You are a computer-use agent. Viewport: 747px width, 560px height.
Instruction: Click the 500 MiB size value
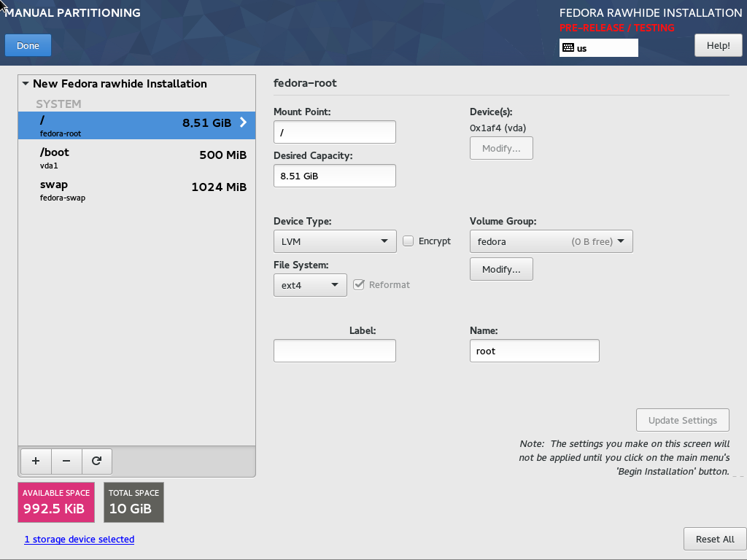[223, 155]
